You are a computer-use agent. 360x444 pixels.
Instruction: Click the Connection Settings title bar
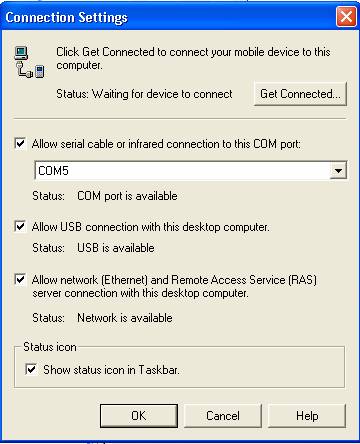coord(168,17)
